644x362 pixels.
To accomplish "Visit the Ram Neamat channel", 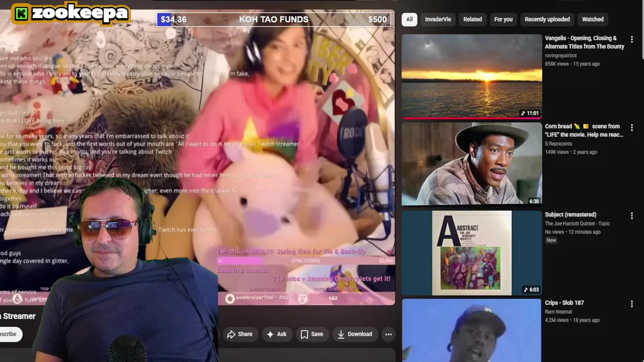I will coord(558,312).
